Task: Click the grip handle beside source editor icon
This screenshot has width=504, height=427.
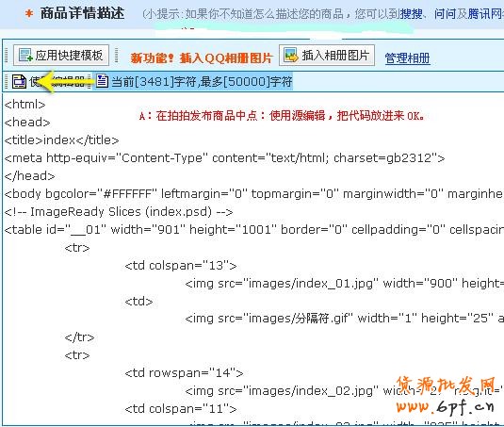Action: 7,81
